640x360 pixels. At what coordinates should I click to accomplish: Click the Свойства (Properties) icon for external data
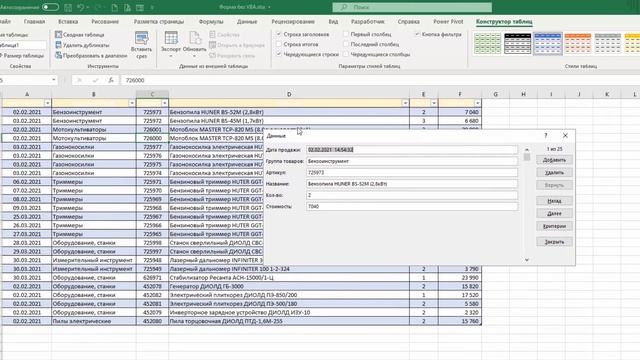pos(212,35)
